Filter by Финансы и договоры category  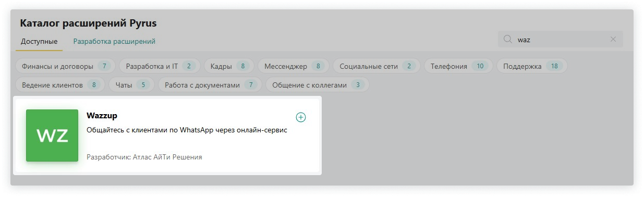(x=65, y=66)
